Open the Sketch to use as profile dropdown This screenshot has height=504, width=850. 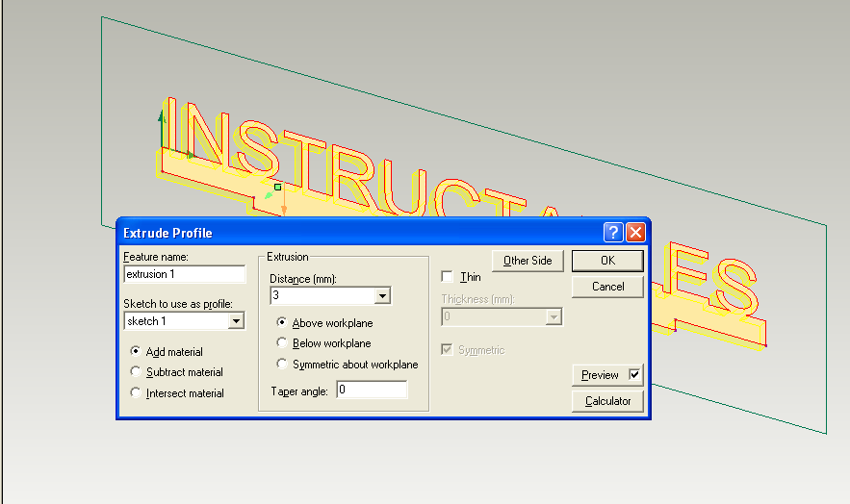click(237, 321)
